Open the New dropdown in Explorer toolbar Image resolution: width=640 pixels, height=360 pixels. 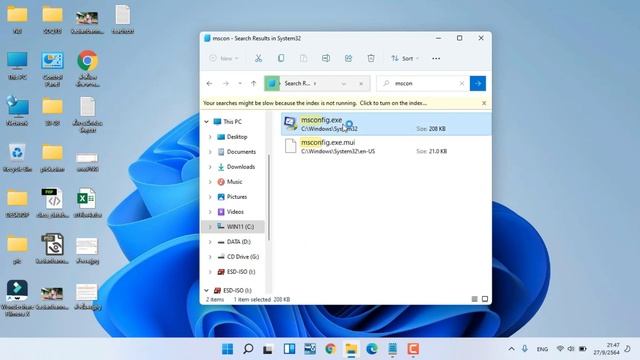point(224,58)
